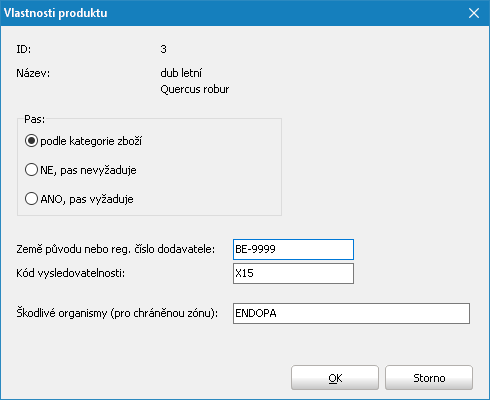
Task: Click the Latin name 'Quercus robur'
Action: coord(195,89)
